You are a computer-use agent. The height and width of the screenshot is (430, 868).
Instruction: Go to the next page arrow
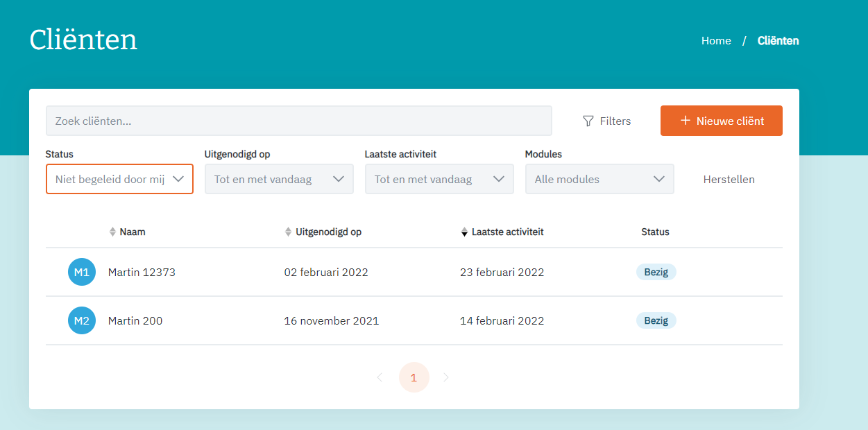coord(446,377)
